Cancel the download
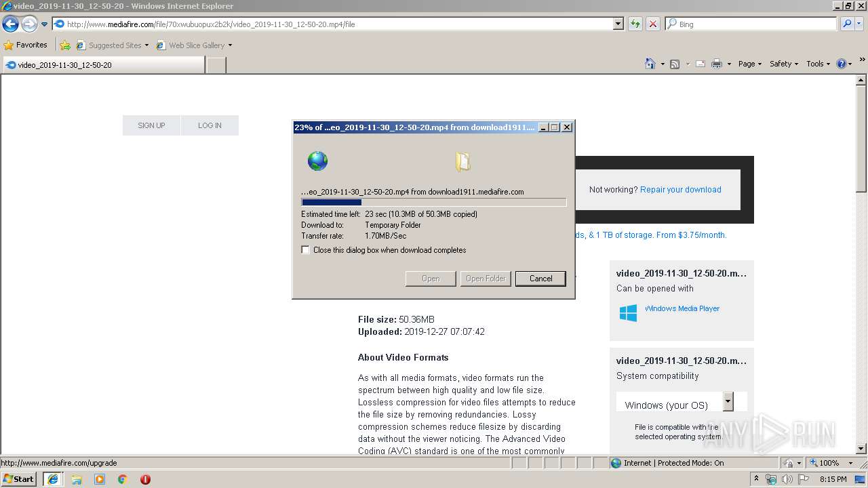The height and width of the screenshot is (488, 868). coord(540,279)
